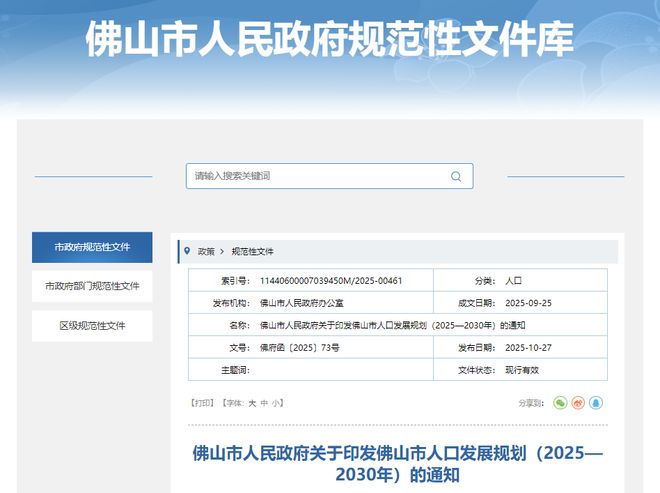Image resolution: width=660 pixels, height=493 pixels.
Task: Click the 发布机构 label
Action: click(231, 303)
